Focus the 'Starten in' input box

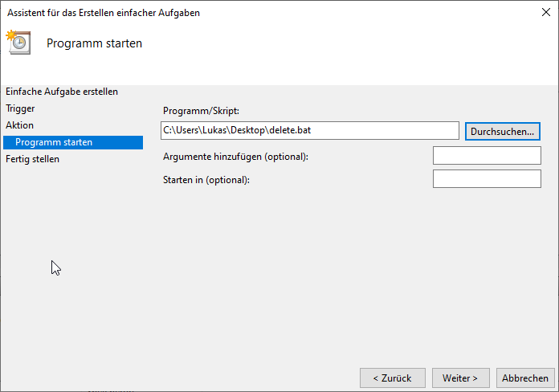pos(487,179)
